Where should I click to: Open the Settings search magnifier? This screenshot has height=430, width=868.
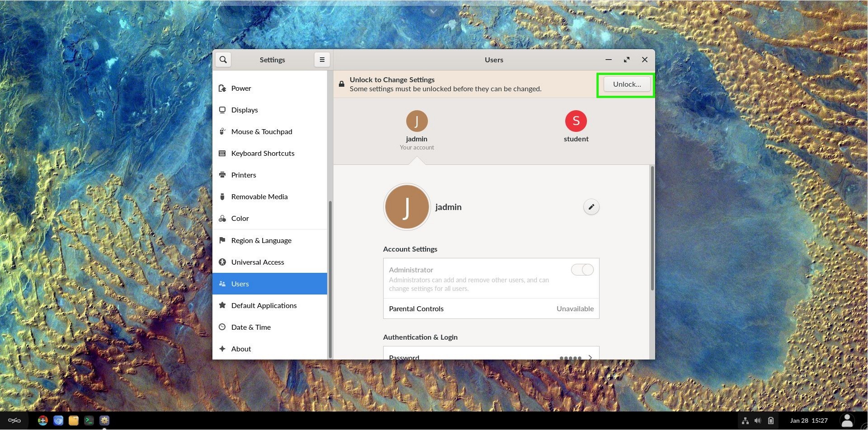(223, 60)
